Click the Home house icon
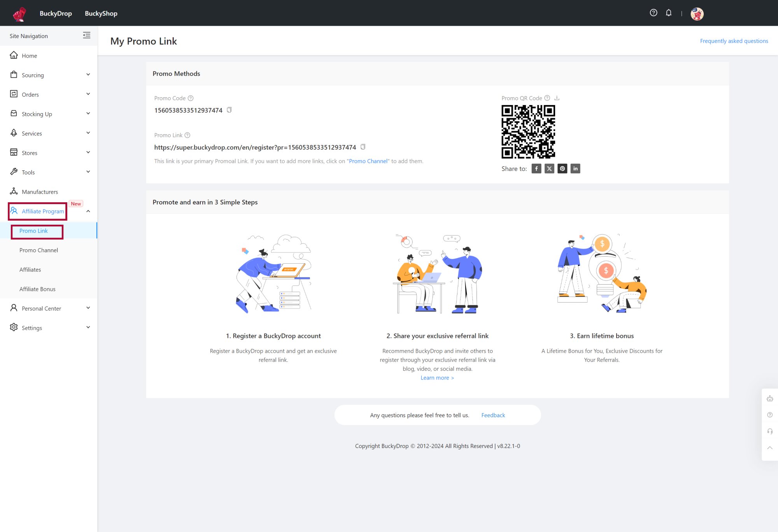This screenshot has width=778, height=532. coord(14,55)
